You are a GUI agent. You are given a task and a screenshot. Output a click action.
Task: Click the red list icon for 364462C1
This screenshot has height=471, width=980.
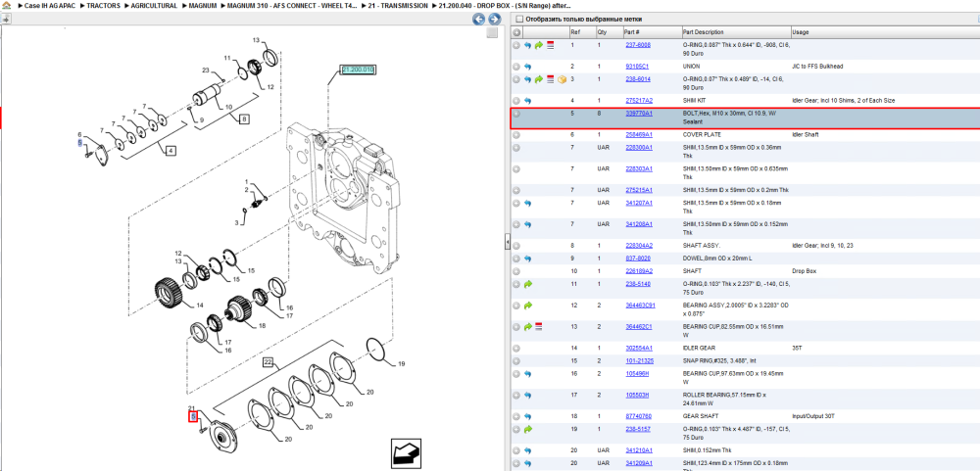pos(539,326)
